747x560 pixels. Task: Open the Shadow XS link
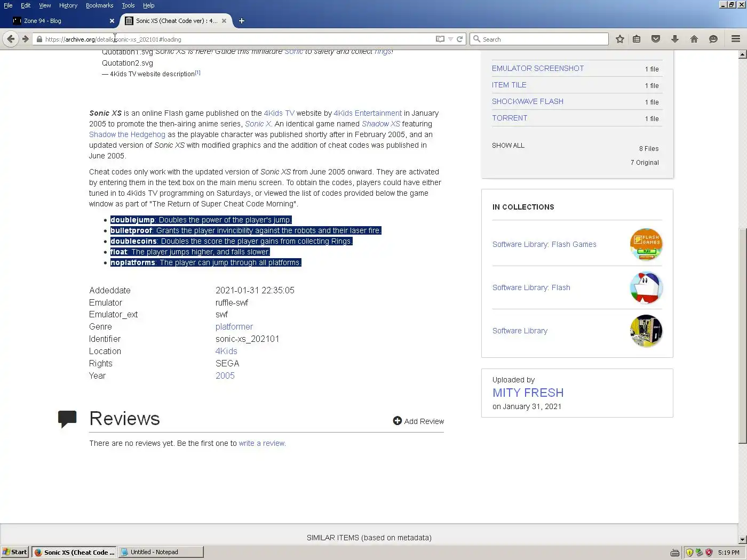[x=381, y=124]
